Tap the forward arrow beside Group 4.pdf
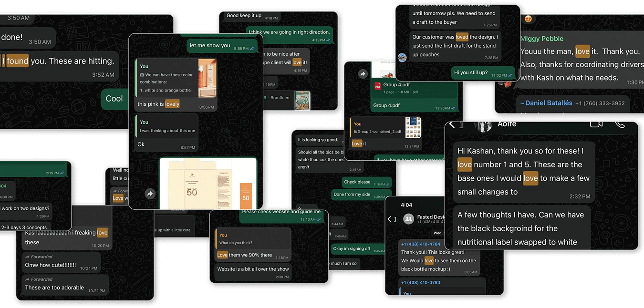Image resolution: width=644 pixels, height=308 pixels. pyautogui.click(x=363, y=74)
